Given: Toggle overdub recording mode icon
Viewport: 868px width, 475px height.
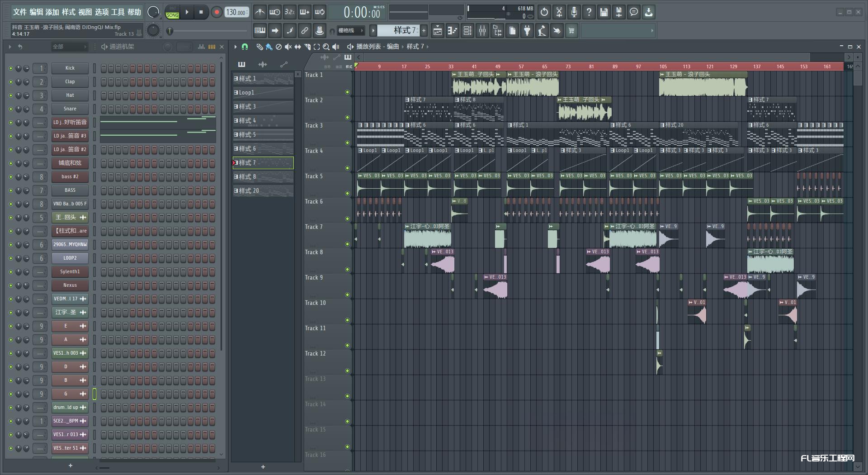Looking at the screenshot, I should [x=305, y=12].
